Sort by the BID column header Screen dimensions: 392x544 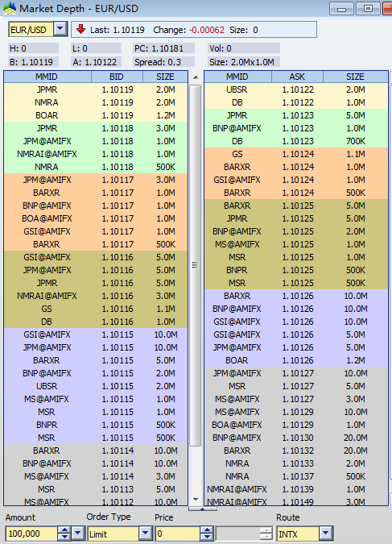click(x=118, y=77)
